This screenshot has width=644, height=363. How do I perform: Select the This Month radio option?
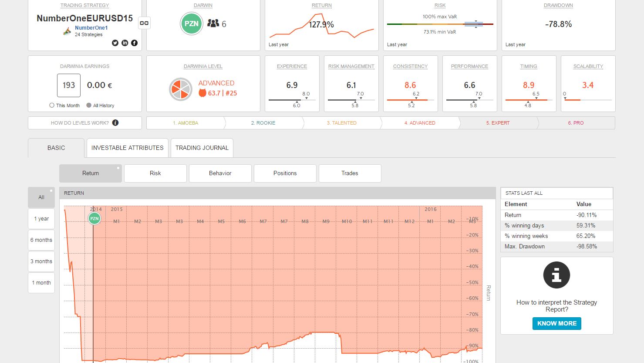pyautogui.click(x=52, y=105)
